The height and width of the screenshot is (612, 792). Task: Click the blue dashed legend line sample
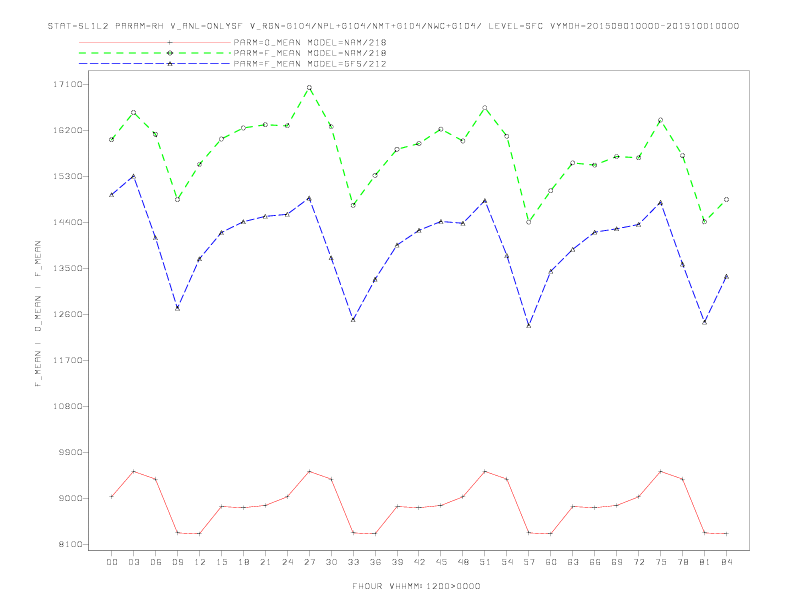[x=155, y=64]
